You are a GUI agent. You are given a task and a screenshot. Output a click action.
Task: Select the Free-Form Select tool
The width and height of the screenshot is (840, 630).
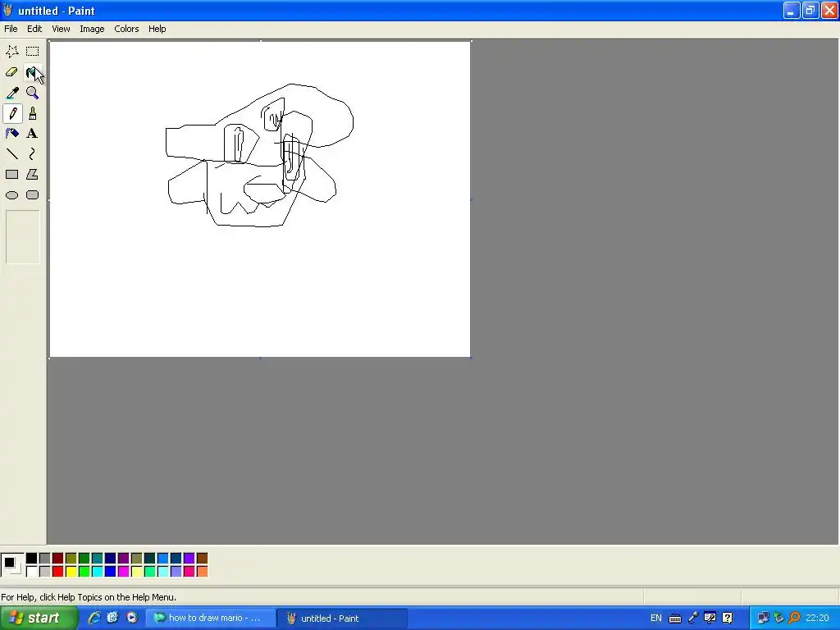pos(11,52)
